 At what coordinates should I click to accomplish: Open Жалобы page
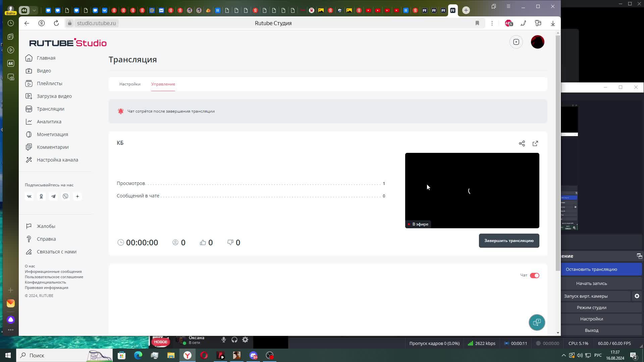(x=41, y=226)
